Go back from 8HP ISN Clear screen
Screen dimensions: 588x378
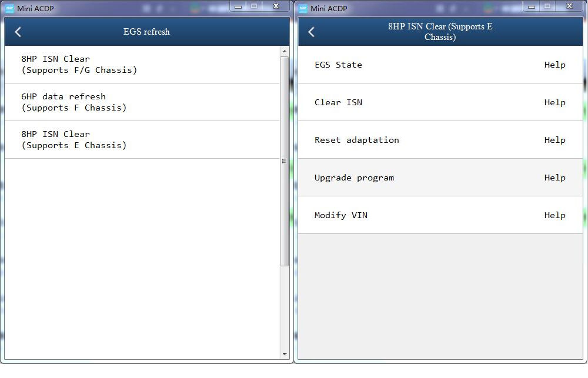[312, 32]
